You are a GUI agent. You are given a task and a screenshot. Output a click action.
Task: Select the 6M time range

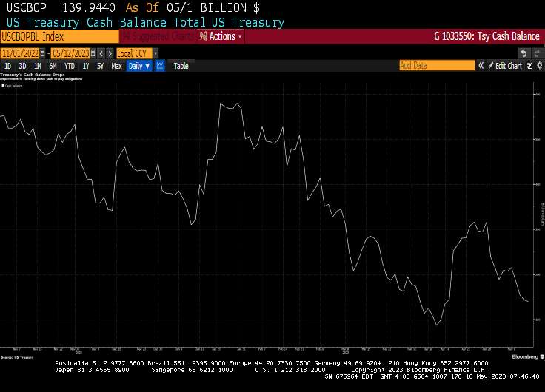click(53, 66)
